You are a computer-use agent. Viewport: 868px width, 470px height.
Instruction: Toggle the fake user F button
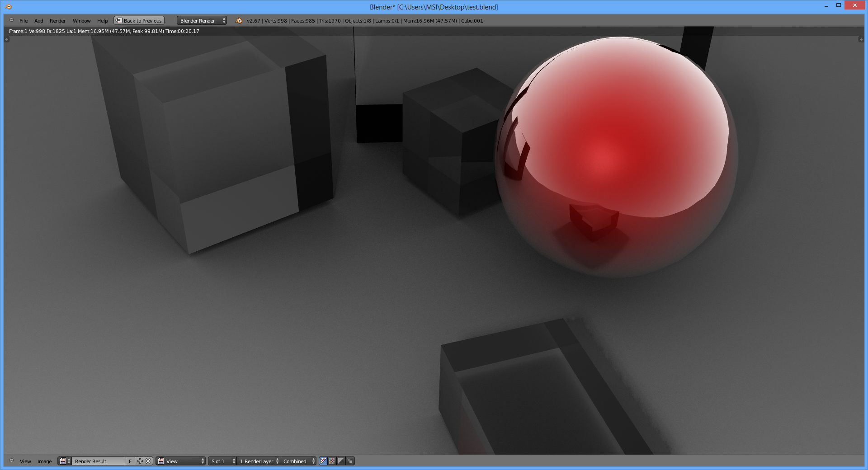(130, 461)
